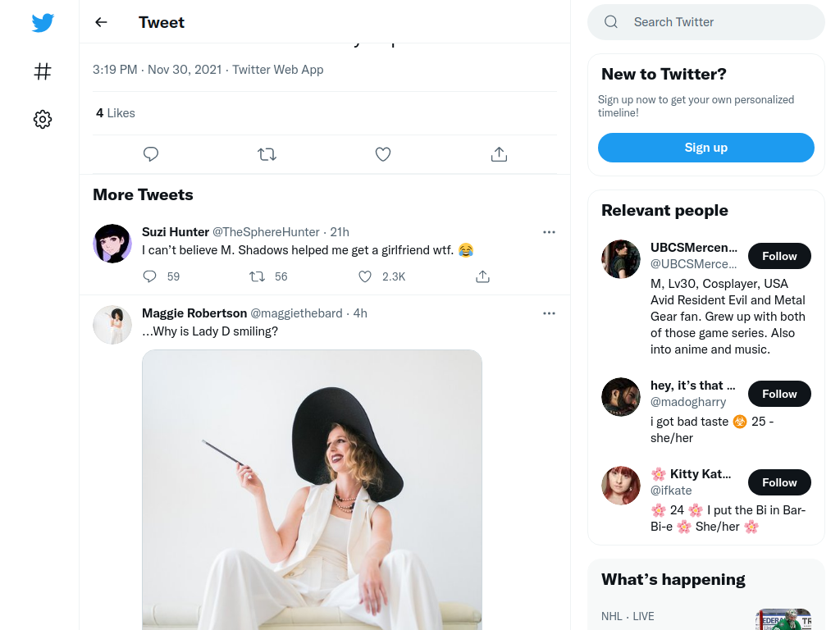Like the main tweet with heart icon
Image resolution: width=840 pixels, height=630 pixels.
(x=382, y=154)
